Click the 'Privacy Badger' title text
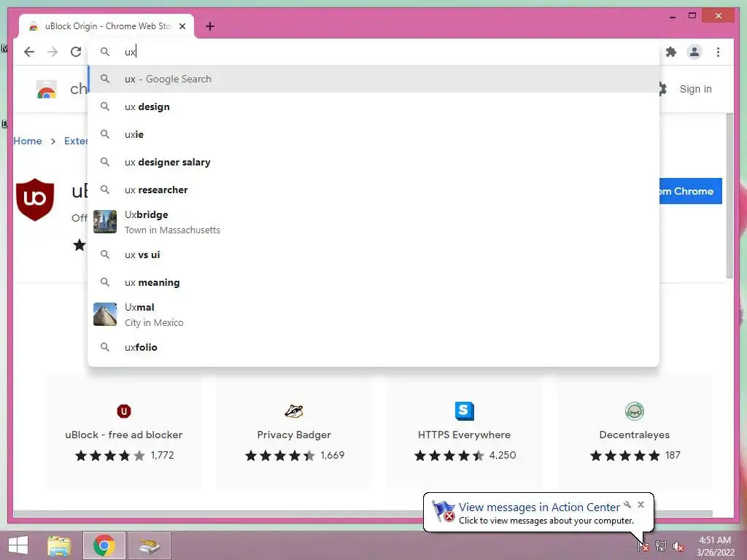Viewport: 747px width, 560px height. click(294, 435)
